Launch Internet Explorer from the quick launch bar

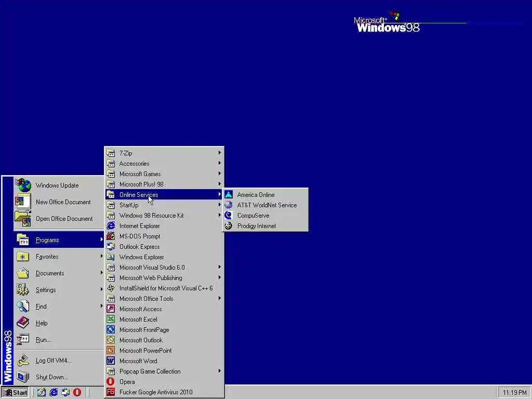click(x=54, y=392)
